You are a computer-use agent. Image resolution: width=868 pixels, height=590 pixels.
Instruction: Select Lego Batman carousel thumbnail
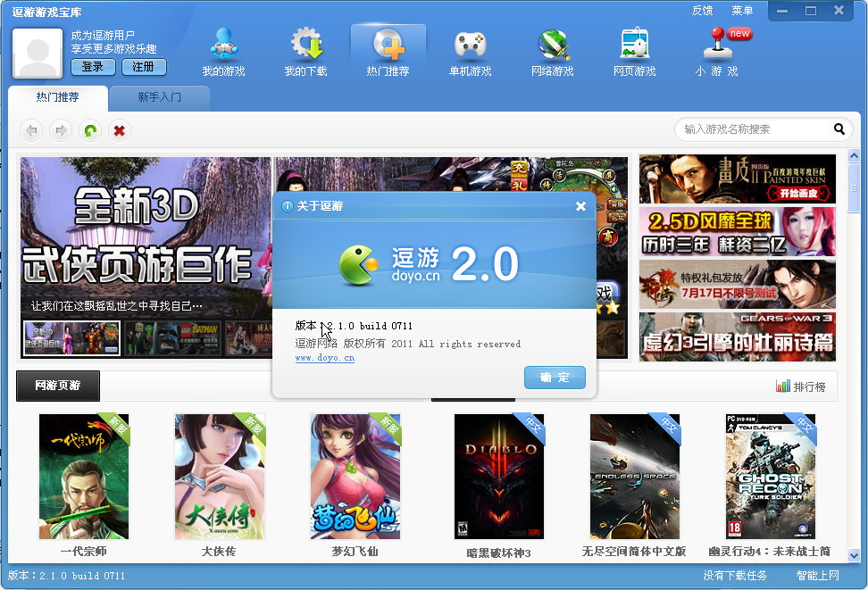(172, 337)
